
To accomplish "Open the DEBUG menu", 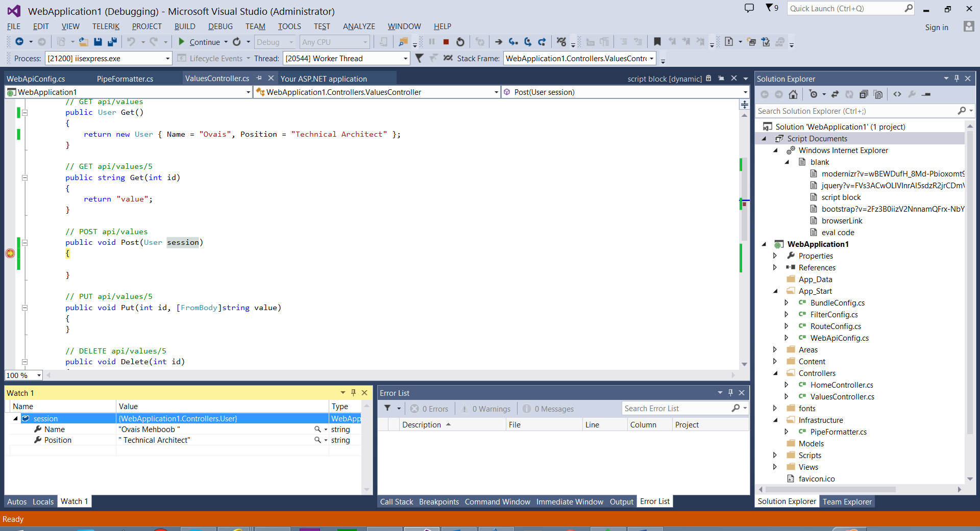I will [220, 26].
